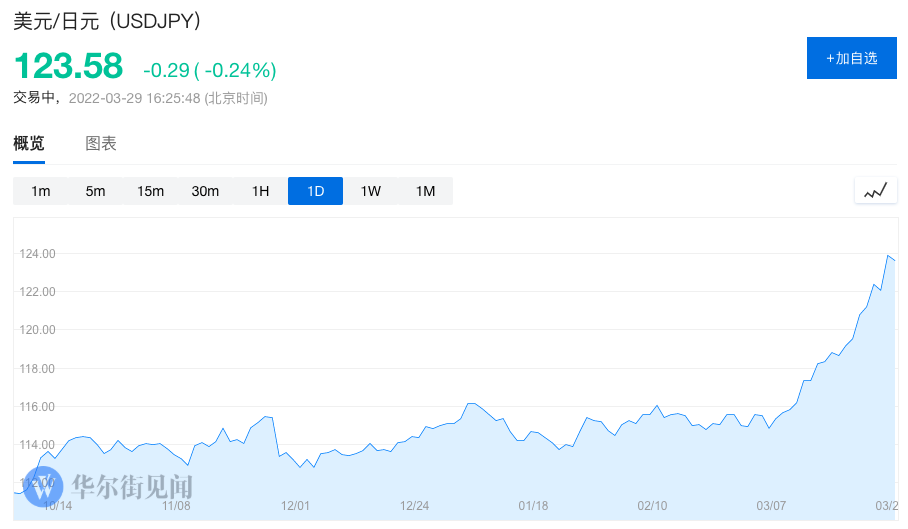
Task: Click the chart peak near 124.00
Action: (887, 256)
